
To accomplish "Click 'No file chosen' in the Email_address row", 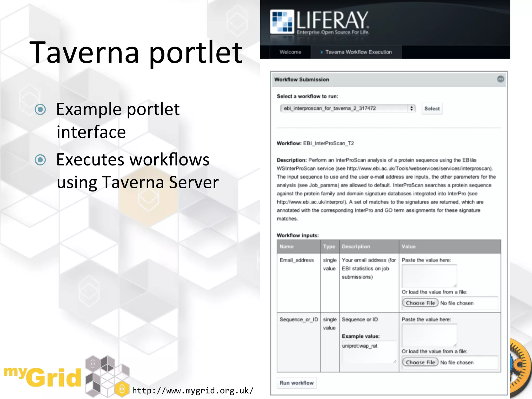I will (457, 303).
